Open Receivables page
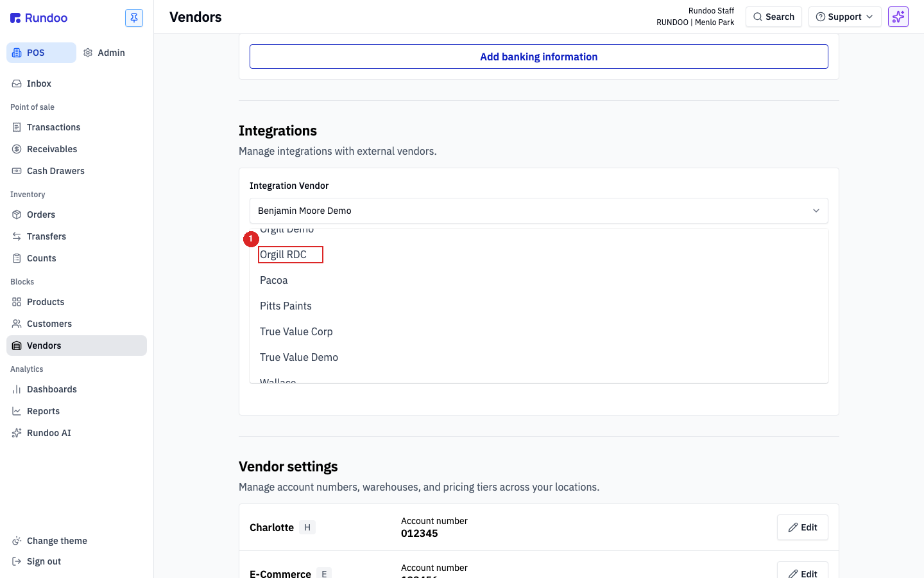This screenshot has width=924, height=578. coord(76,149)
